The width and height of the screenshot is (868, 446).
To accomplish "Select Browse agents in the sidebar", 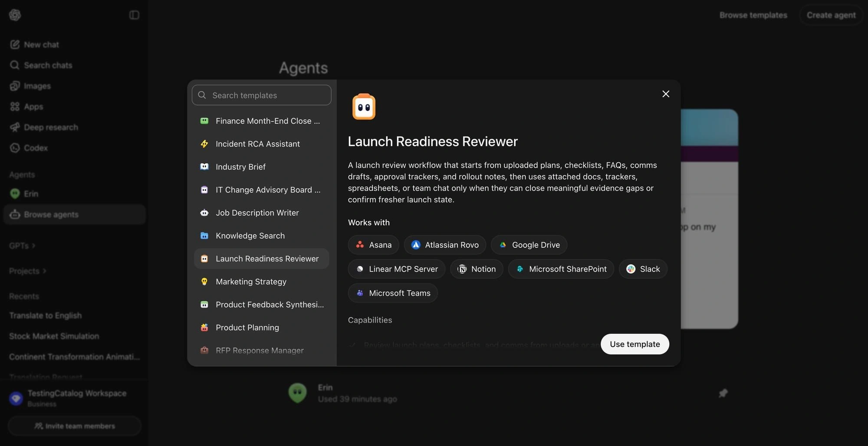I will tap(74, 214).
